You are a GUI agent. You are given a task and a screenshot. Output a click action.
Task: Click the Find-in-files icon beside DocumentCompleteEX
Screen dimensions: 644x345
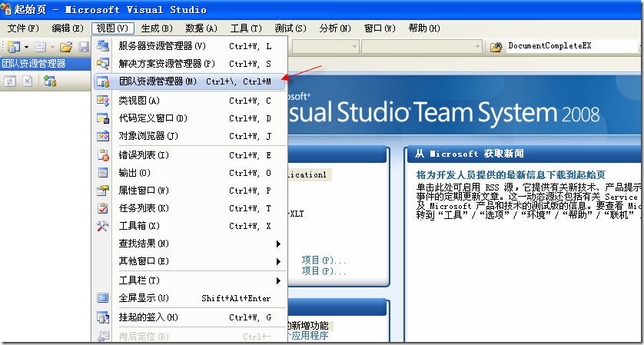pos(496,46)
